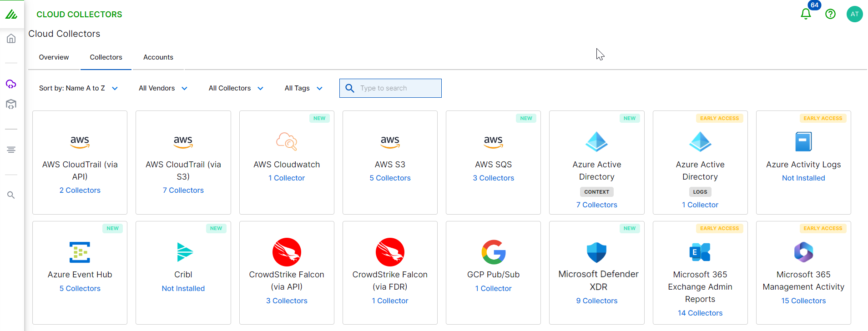The height and width of the screenshot is (331, 868).
Task: Click the LOGS tag on Azure Active Directory
Action: click(700, 192)
